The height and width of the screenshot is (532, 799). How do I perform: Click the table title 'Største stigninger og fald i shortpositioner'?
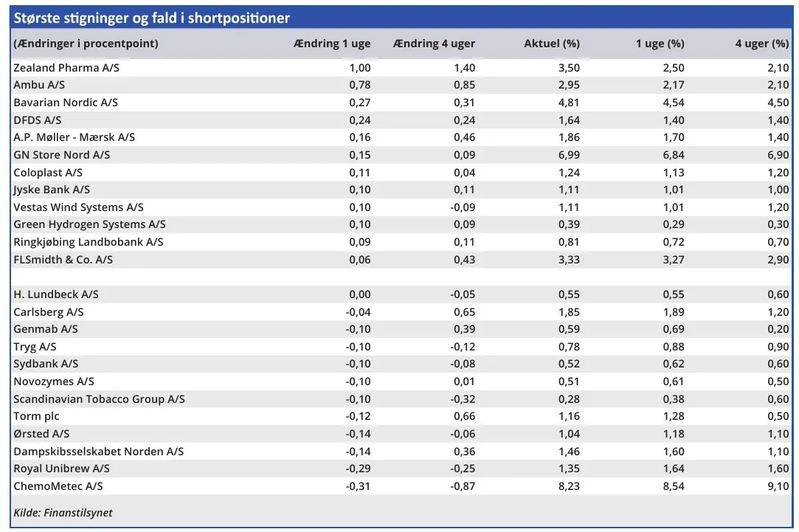pos(152,18)
